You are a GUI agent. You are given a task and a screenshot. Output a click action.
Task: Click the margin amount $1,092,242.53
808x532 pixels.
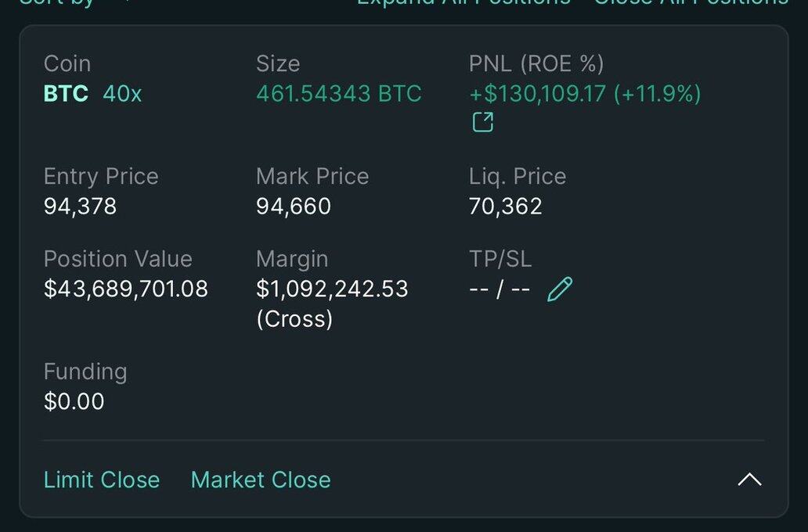[332, 289]
